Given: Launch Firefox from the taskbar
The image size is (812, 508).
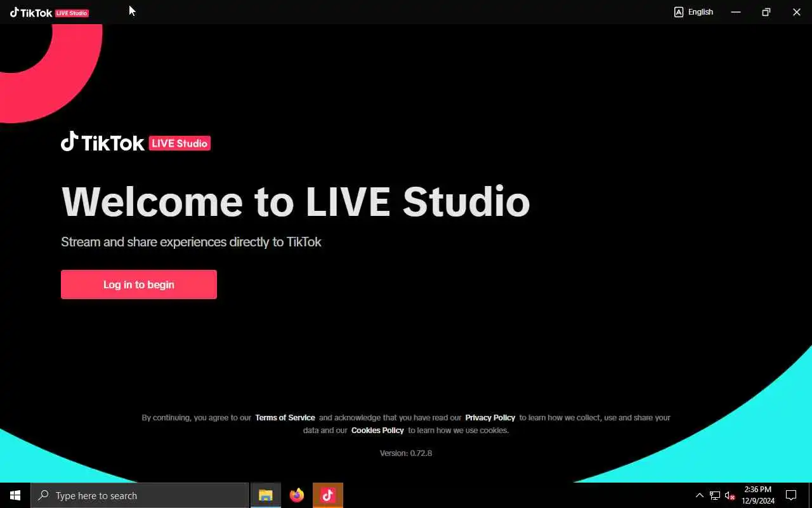Looking at the screenshot, I should click(x=296, y=495).
